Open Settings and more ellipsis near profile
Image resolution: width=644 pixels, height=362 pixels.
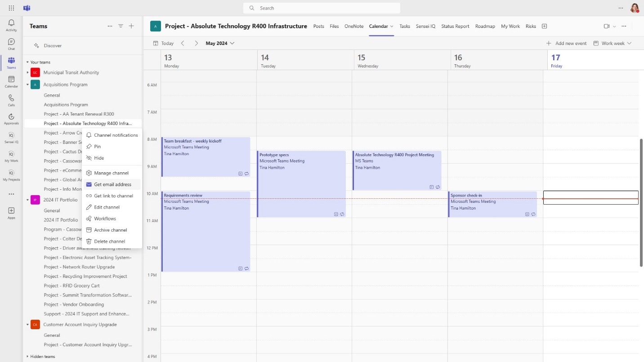coord(621,8)
